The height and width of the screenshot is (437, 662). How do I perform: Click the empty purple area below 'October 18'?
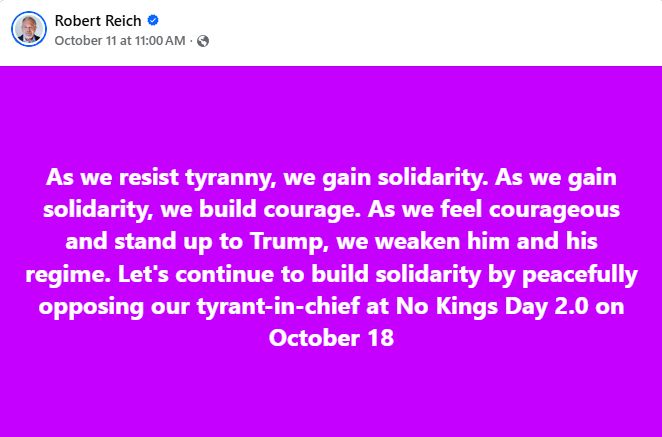[x=331, y=393]
